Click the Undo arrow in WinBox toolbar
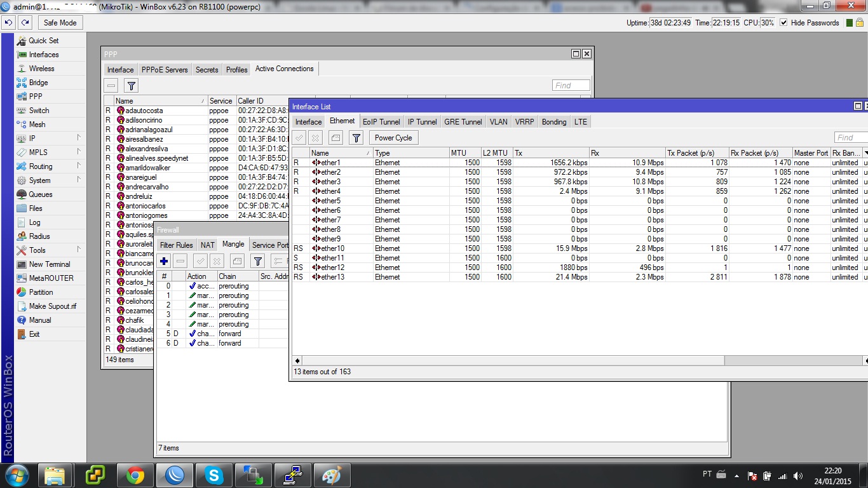Screen dimensions: 868x488 8,22
